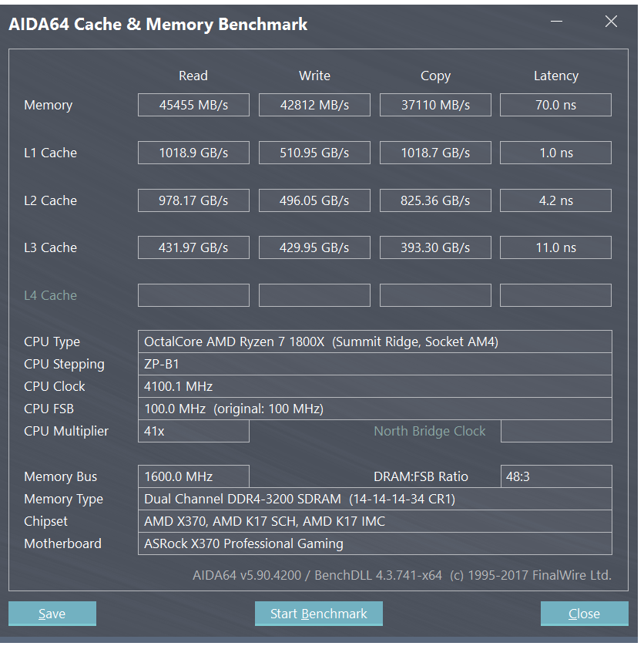The height and width of the screenshot is (646, 644).
Task: Click the greyed-out L4 Cache label
Action: click(x=50, y=295)
